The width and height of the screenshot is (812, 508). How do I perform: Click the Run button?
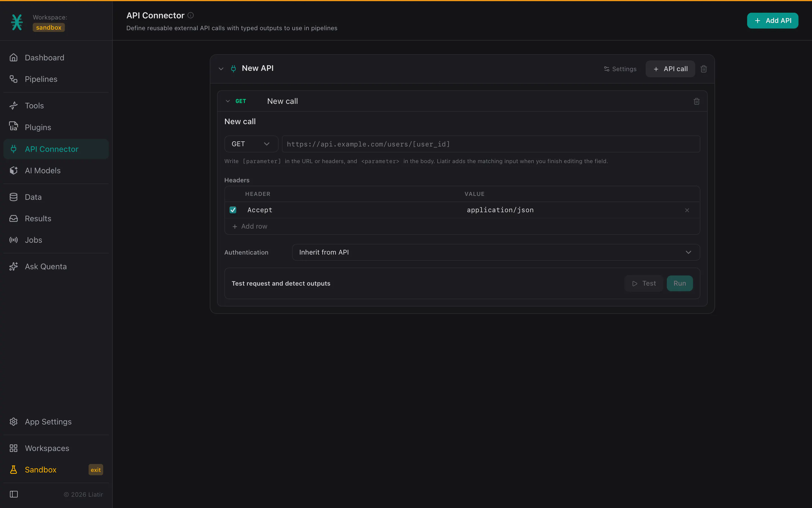679,284
